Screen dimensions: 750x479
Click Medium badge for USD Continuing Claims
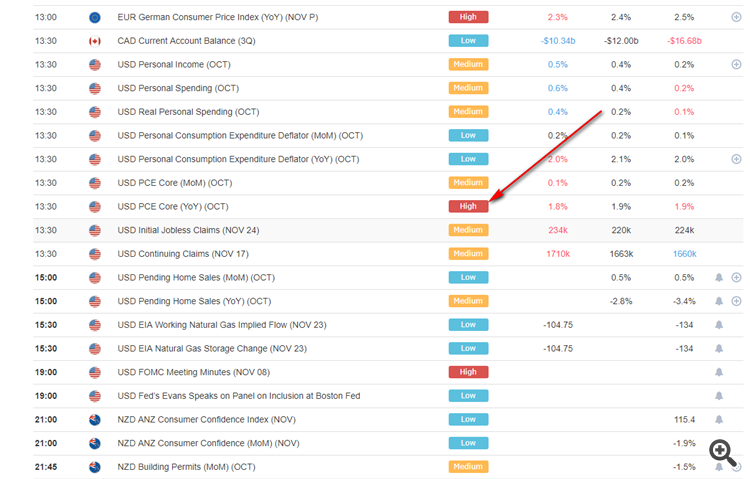click(468, 254)
